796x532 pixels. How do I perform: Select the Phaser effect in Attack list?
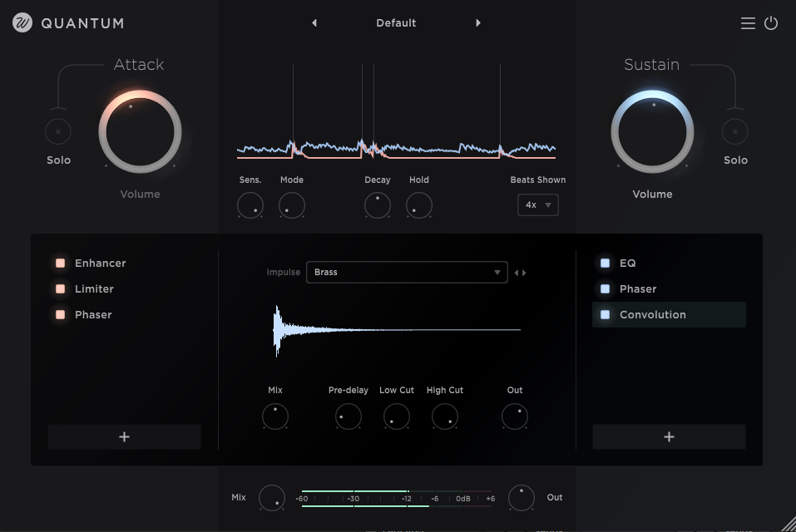click(x=93, y=315)
